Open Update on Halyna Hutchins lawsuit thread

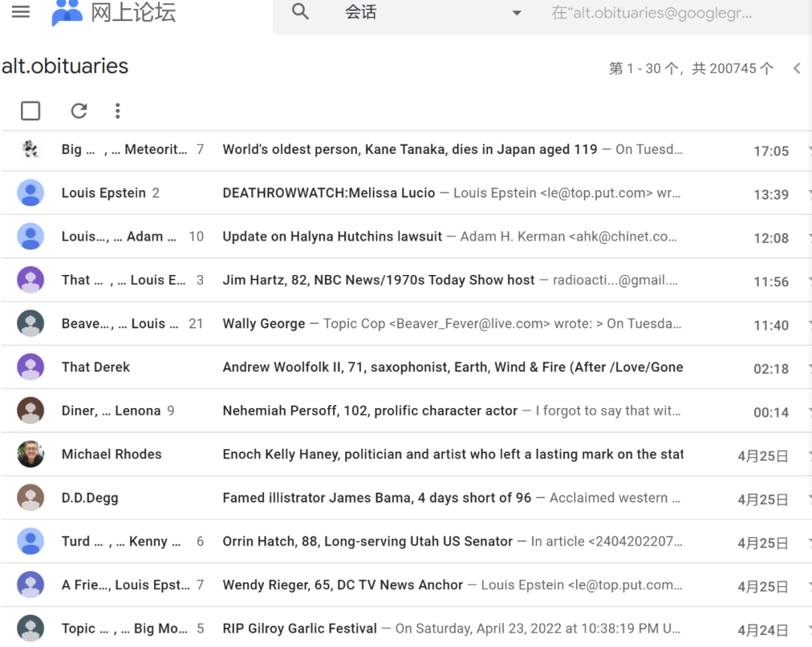point(332,236)
